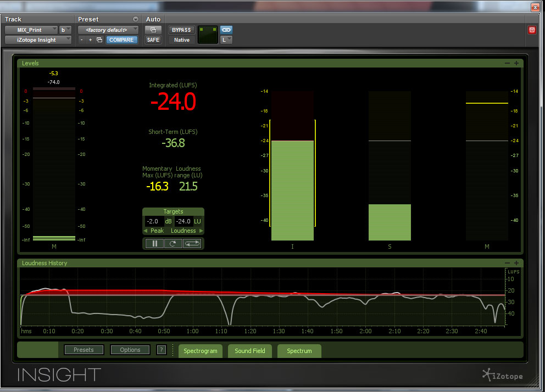Click the LU unit label in Targets
The image size is (545, 392).
pos(197,221)
